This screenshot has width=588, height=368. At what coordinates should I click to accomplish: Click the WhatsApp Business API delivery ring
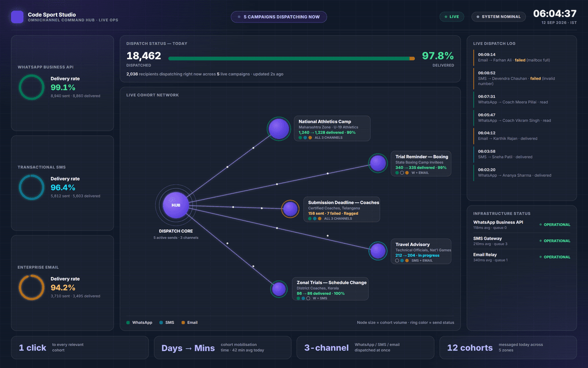click(31, 87)
